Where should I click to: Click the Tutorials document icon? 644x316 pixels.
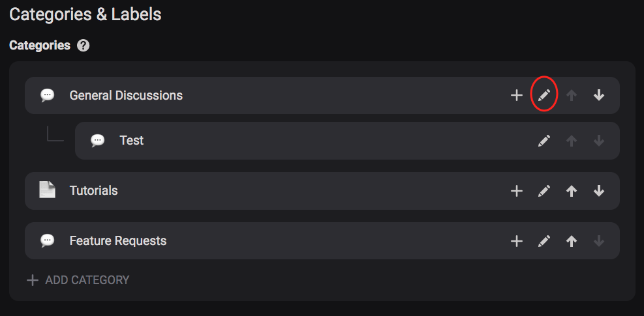(x=47, y=190)
